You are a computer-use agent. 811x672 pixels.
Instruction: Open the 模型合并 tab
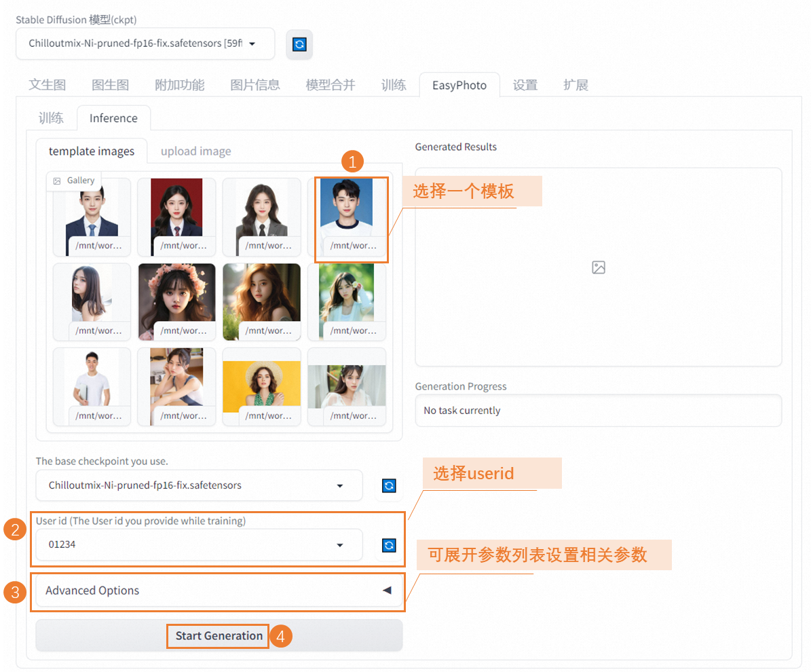point(331,85)
